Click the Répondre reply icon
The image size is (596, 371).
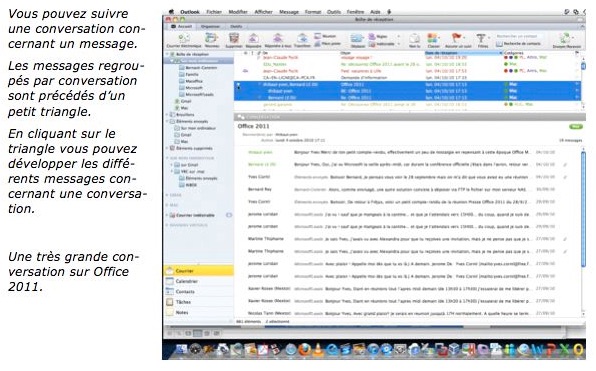pos(253,38)
